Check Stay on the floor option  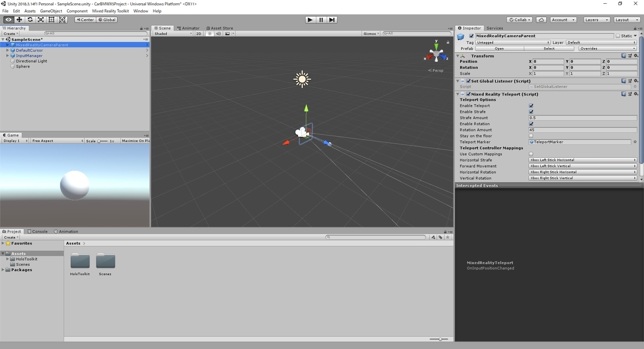tap(531, 136)
